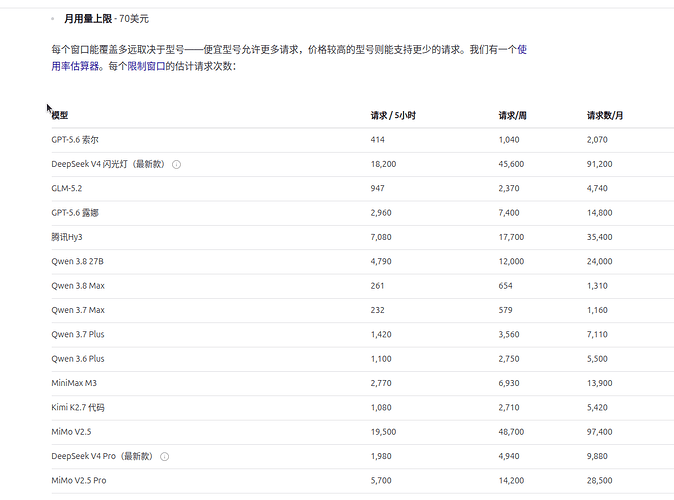The width and height of the screenshot is (674, 500).
Task: Click the weekly 1,040 value for GPT-5.6 索尔
Action: [509, 140]
